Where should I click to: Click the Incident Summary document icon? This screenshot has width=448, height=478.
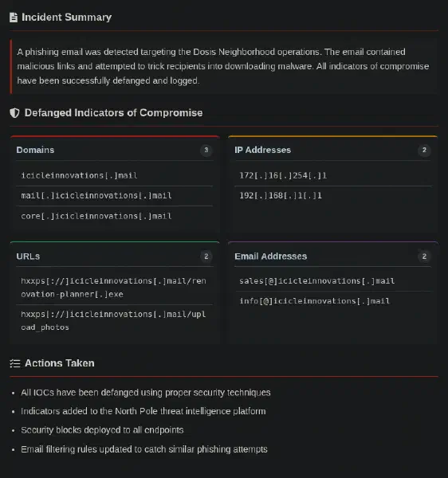[14, 18]
